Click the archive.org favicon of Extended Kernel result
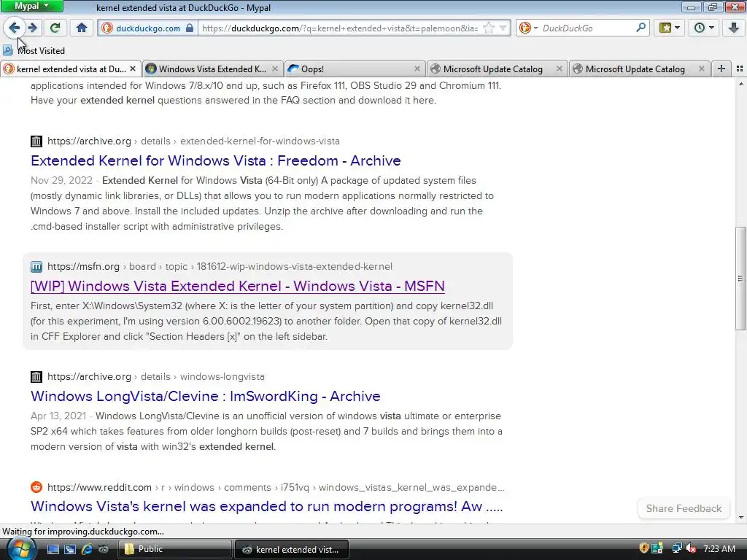This screenshot has width=747, height=560. [36, 141]
